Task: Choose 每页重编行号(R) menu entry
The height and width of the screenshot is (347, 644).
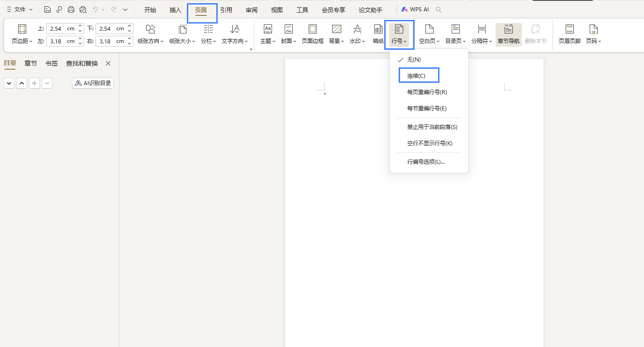Action: [429, 92]
